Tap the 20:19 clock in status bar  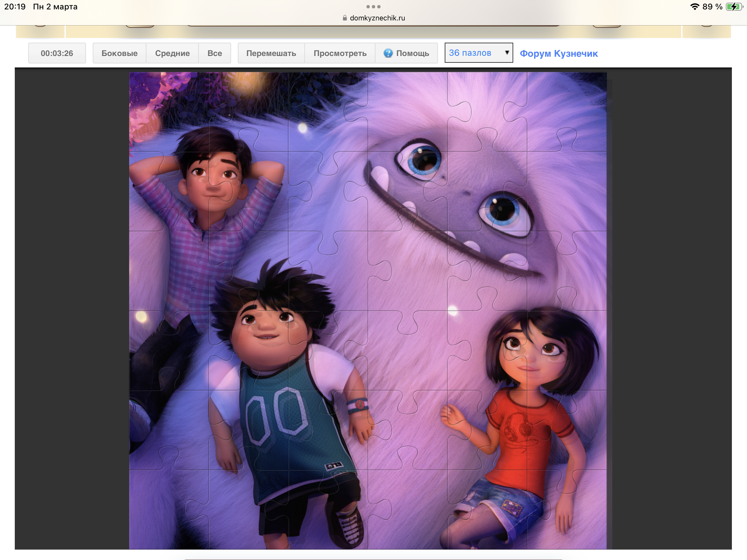click(15, 7)
